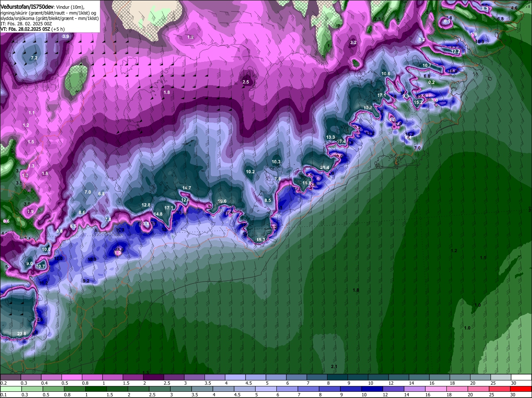The height and width of the screenshot is (398, 532).
Task: Click the map value 14.8
Action: (158, 214)
